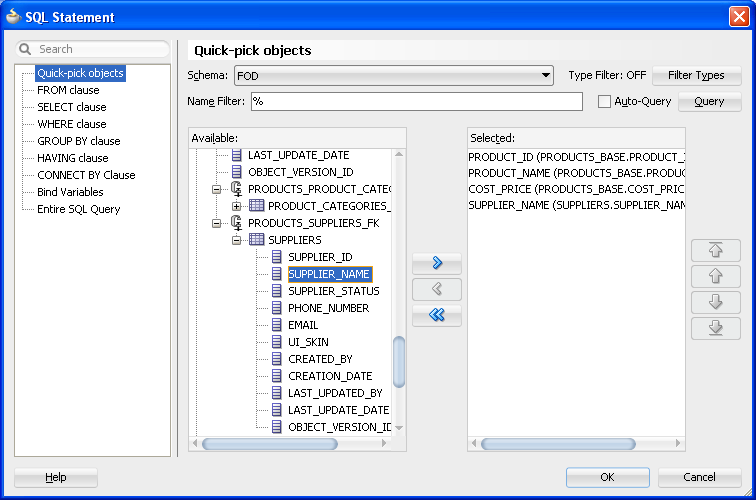Viewport: 756px width, 500px height.
Task: Click the PRODUCT_CATEGORIES table icon
Action: tap(256, 206)
